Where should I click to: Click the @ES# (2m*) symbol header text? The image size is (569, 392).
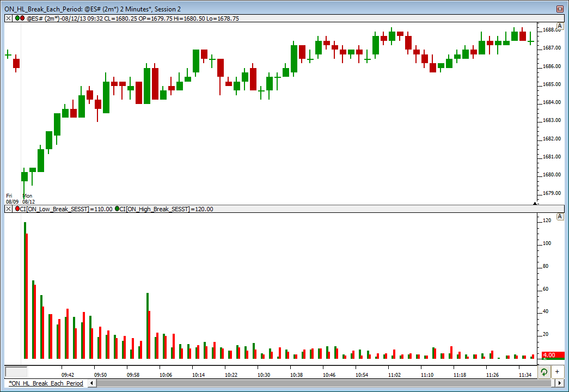tap(44, 19)
